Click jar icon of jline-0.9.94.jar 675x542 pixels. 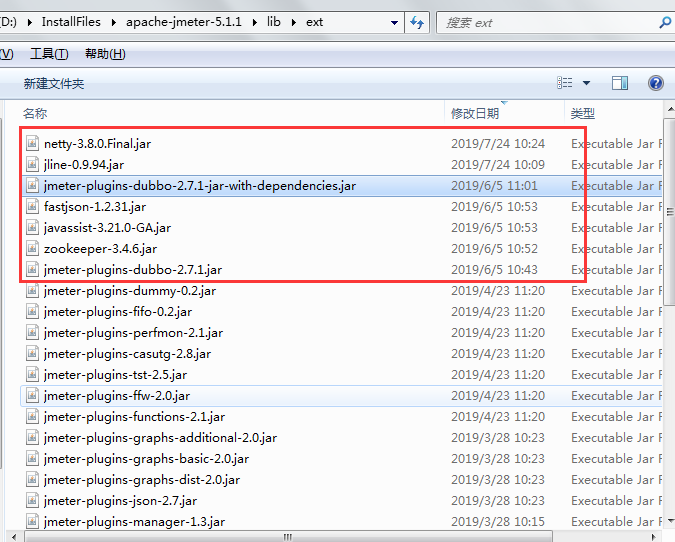tap(32, 164)
